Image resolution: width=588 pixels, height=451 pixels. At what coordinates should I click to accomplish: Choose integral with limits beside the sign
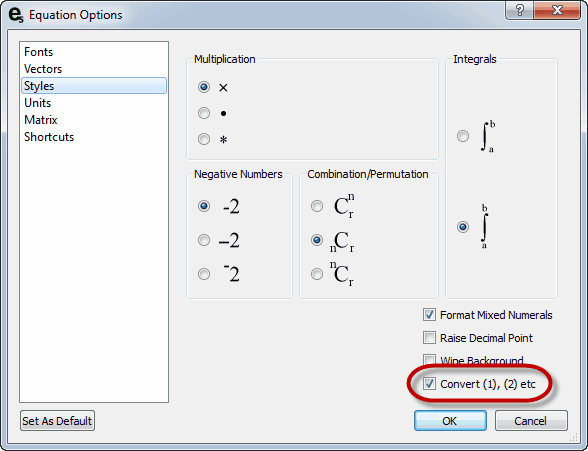point(463,136)
